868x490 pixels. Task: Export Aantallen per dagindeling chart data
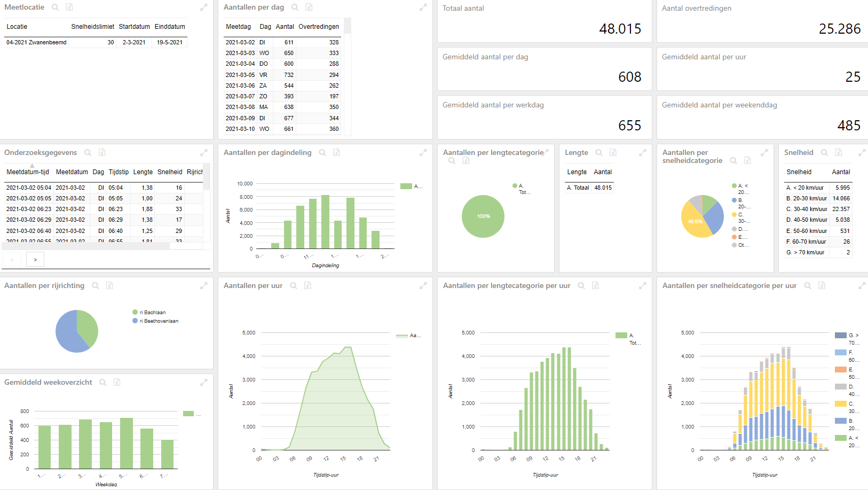coord(337,153)
